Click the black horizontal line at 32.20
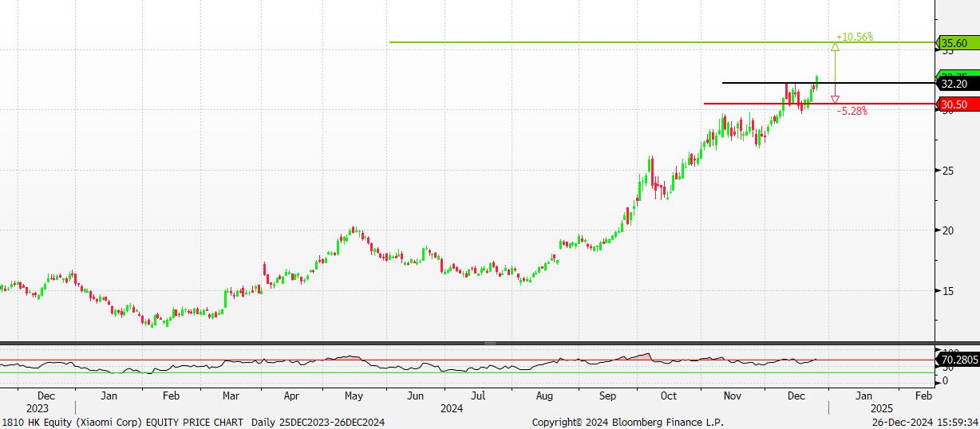Image resolution: width=980 pixels, height=429 pixels. click(828, 82)
